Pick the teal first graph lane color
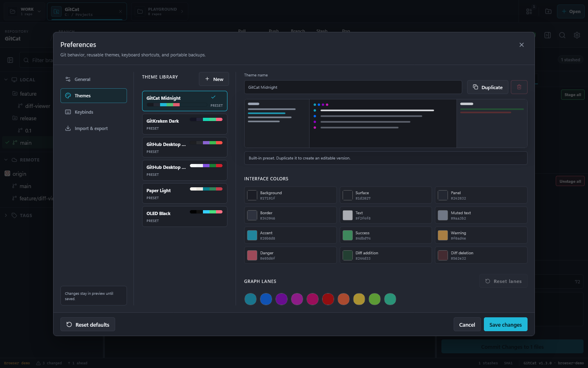The width and height of the screenshot is (588, 368). (x=250, y=299)
